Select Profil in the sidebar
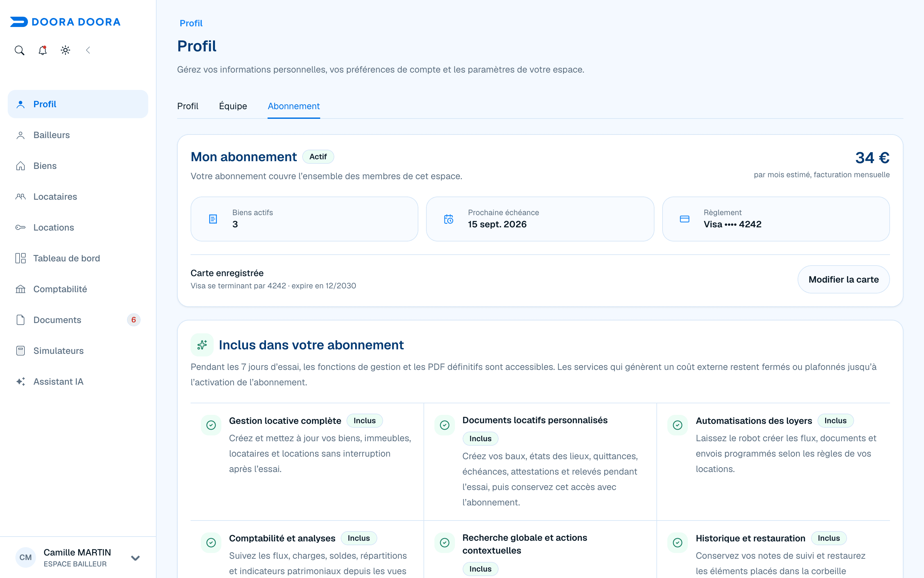Image resolution: width=924 pixels, height=578 pixels. (78, 104)
